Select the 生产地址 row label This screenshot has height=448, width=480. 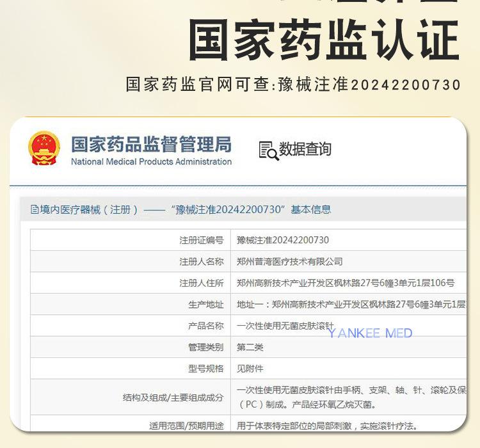[206, 305]
